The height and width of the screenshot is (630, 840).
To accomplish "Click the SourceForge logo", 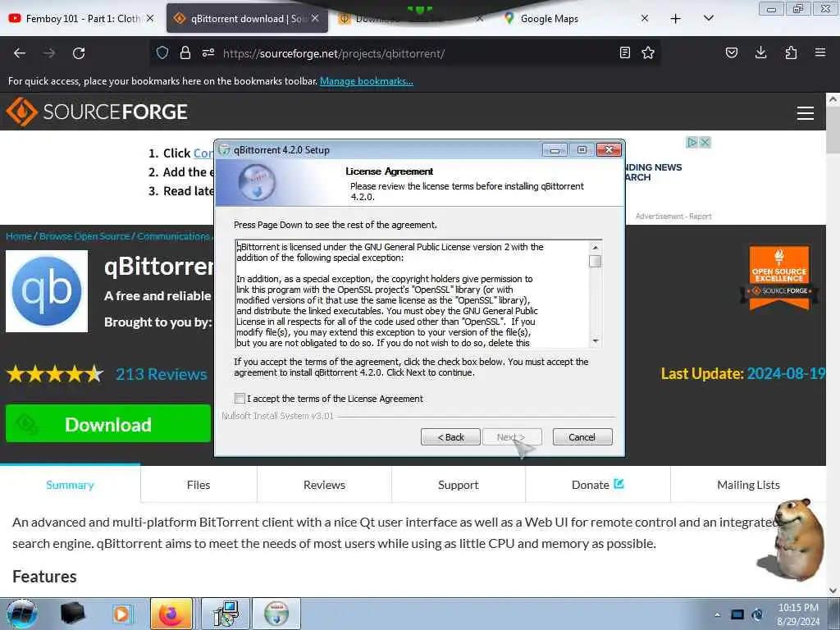I will pyautogui.click(x=97, y=112).
